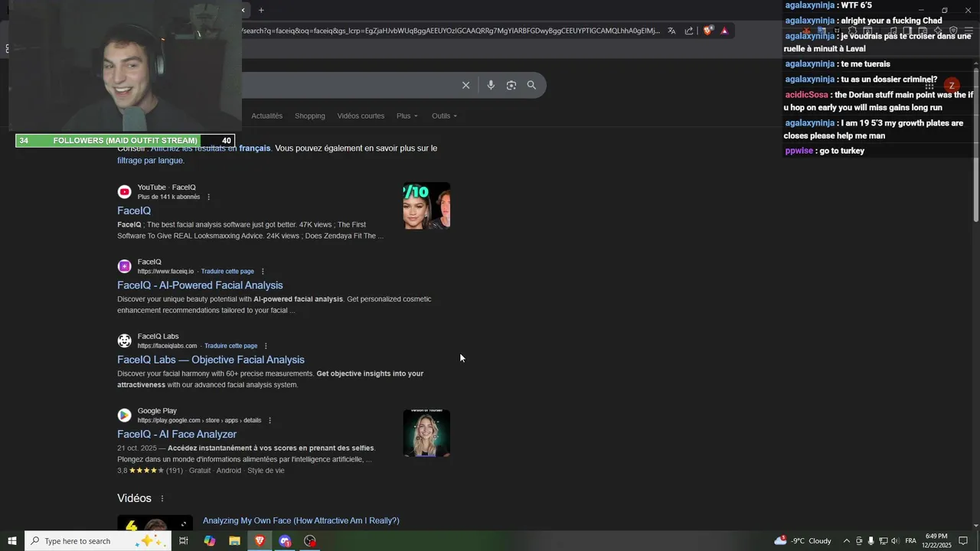
Task: Open Task View in taskbar
Action: [x=184, y=541]
